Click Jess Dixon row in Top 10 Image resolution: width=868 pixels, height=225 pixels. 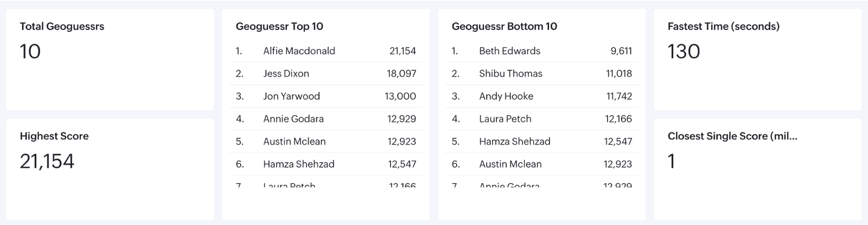(286, 73)
